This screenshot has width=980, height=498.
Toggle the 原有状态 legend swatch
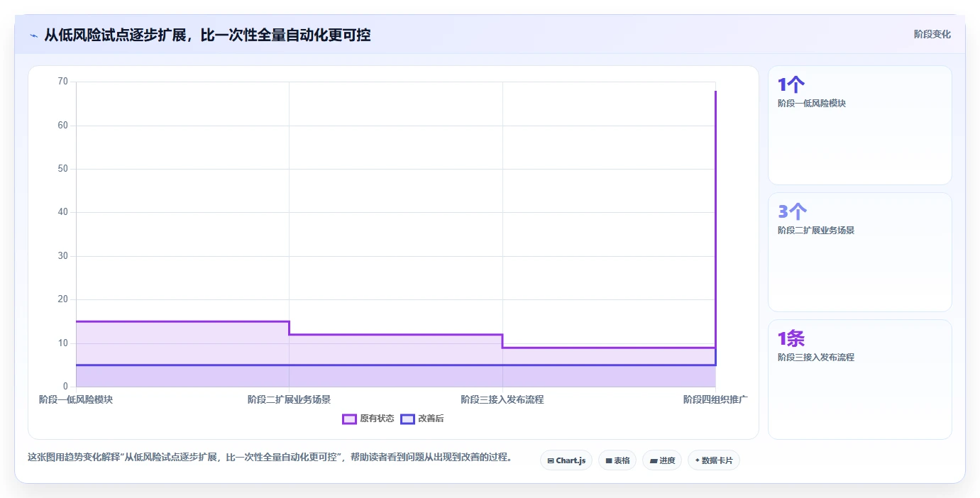[x=349, y=419]
